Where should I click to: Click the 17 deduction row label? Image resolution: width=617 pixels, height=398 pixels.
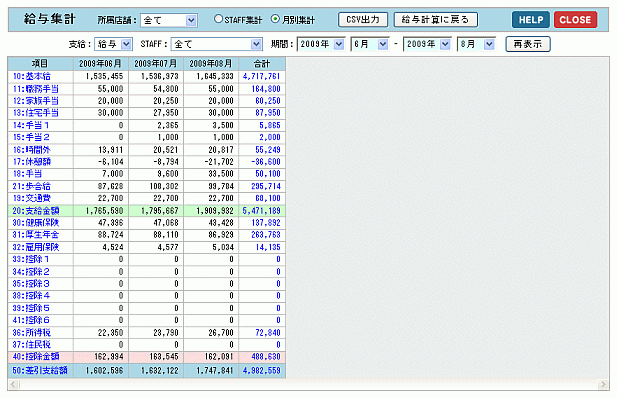(31, 162)
